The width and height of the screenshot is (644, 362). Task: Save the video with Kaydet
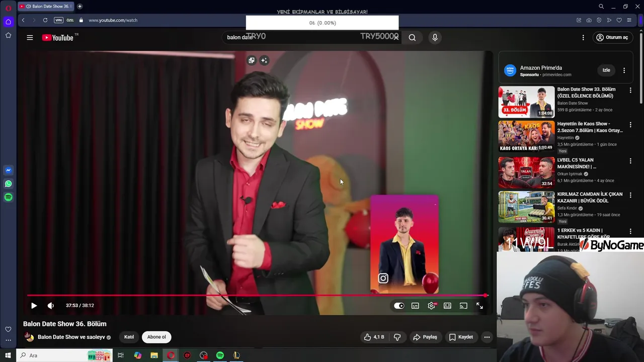[461, 337]
